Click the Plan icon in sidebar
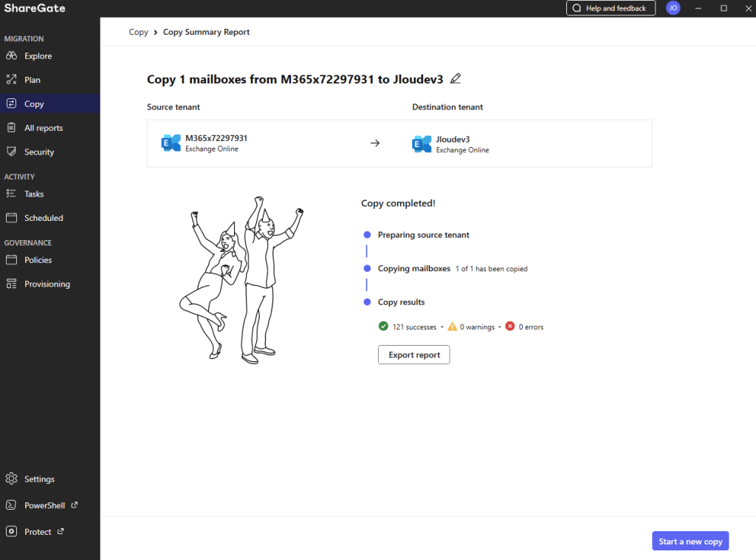Viewport: 756px width, 560px height. pos(12,80)
